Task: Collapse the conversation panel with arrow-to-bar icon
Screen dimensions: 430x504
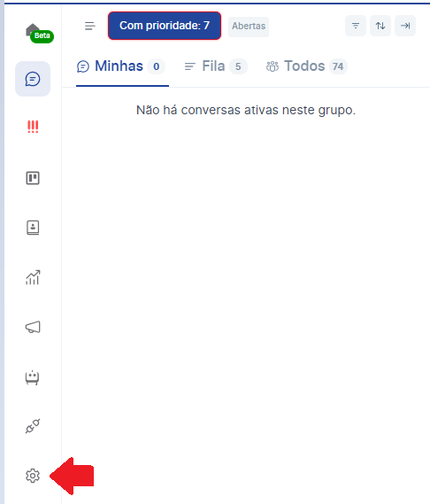Action: tap(405, 26)
